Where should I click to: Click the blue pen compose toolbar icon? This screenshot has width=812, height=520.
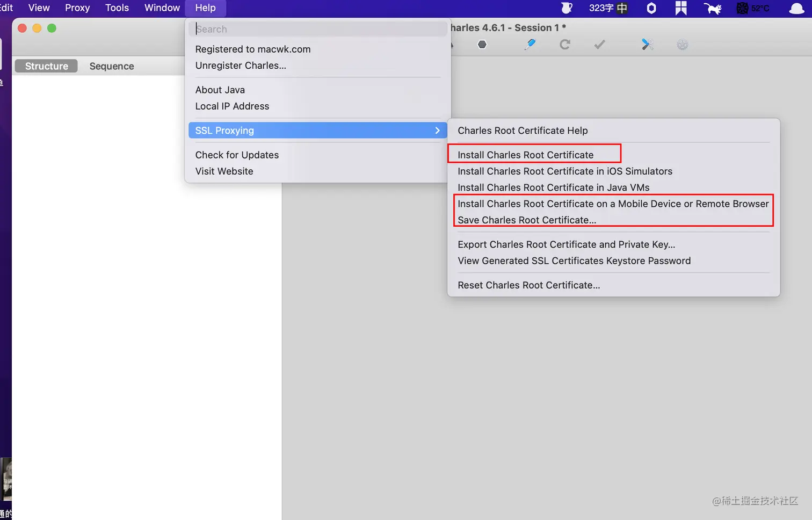click(530, 45)
